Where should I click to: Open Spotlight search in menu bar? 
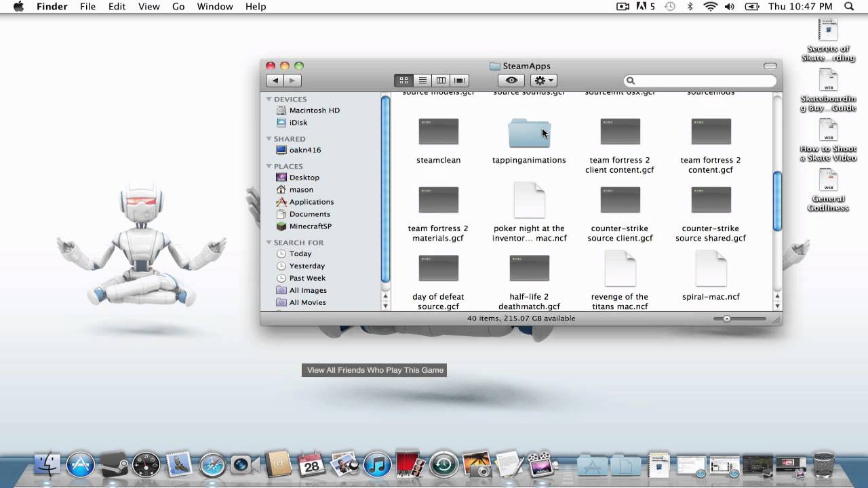point(849,7)
